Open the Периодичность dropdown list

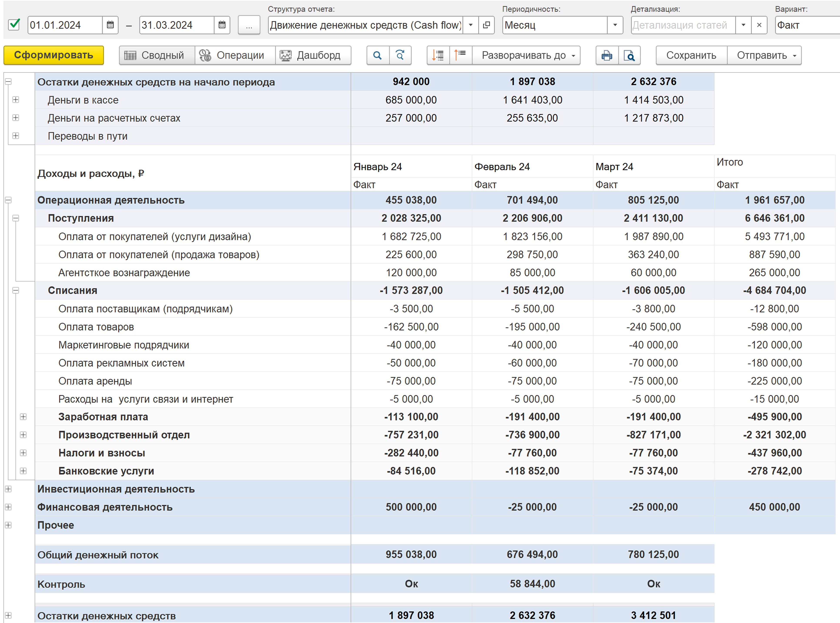pos(615,25)
